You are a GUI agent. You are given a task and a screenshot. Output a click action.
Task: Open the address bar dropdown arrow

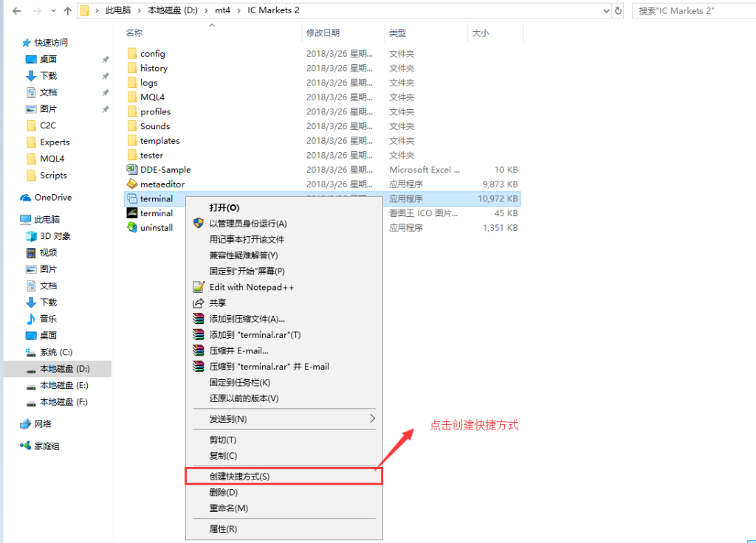coord(606,11)
